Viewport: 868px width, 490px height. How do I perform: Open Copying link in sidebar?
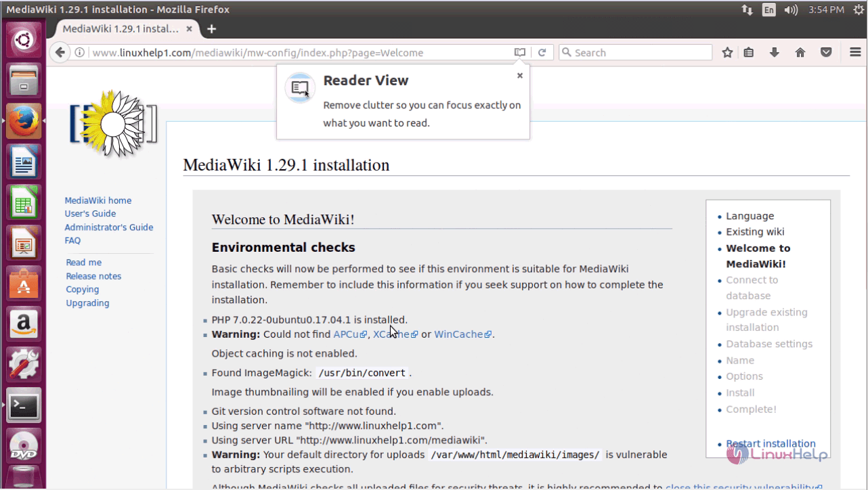click(x=83, y=289)
